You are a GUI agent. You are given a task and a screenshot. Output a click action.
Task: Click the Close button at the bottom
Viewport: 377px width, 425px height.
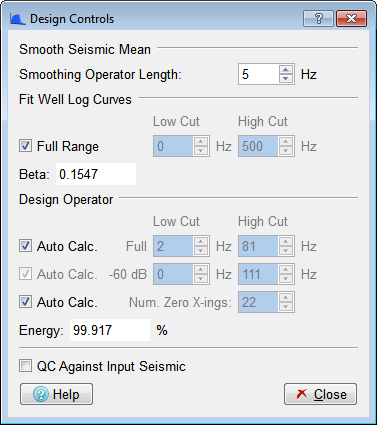320,394
